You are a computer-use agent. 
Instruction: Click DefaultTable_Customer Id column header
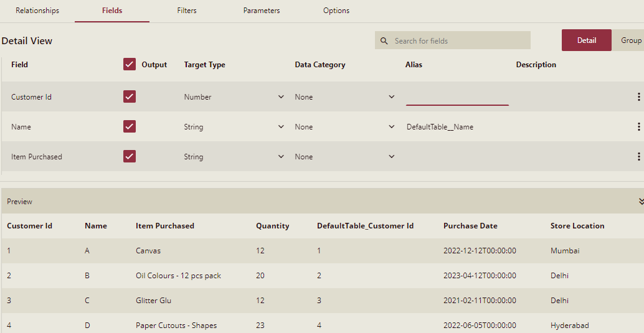pyautogui.click(x=365, y=226)
